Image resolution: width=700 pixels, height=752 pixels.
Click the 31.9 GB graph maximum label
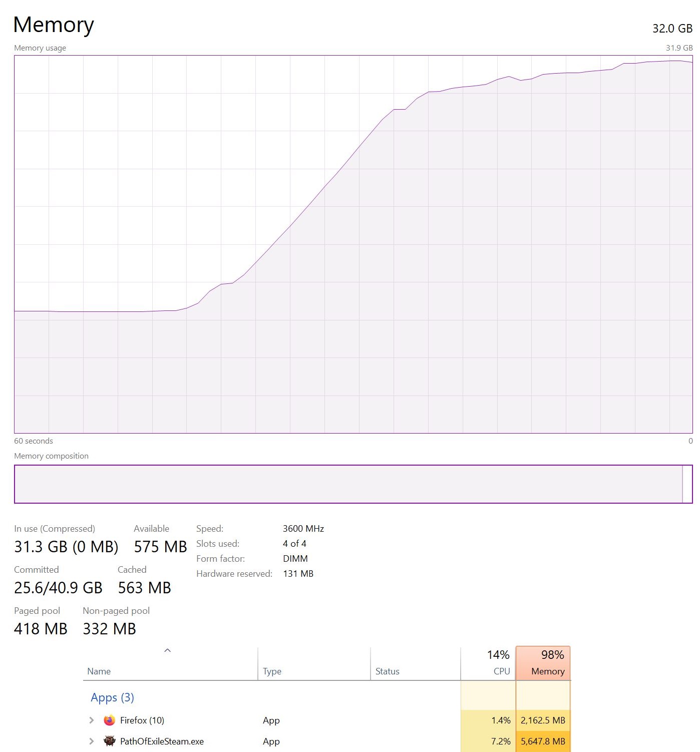click(679, 48)
